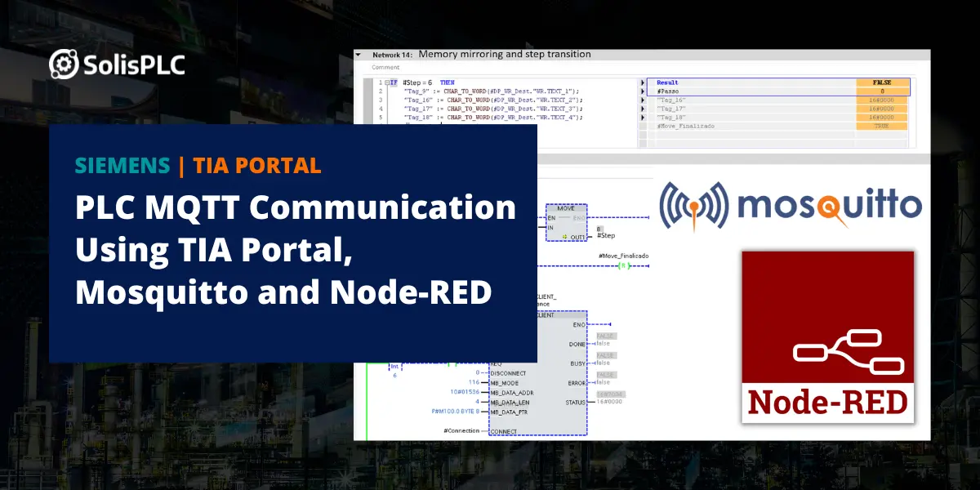
Task: Click the STATUS output pin of MB_CLIENT
Action: point(574,402)
